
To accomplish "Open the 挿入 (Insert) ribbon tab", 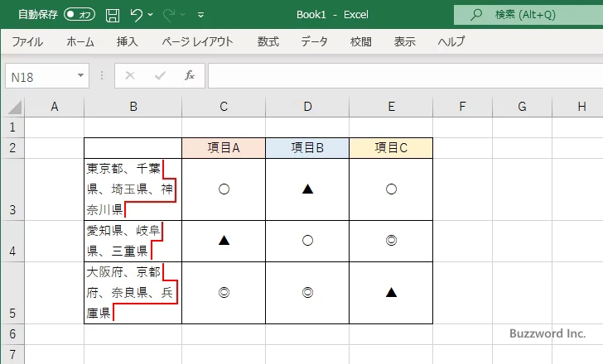I will [127, 41].
